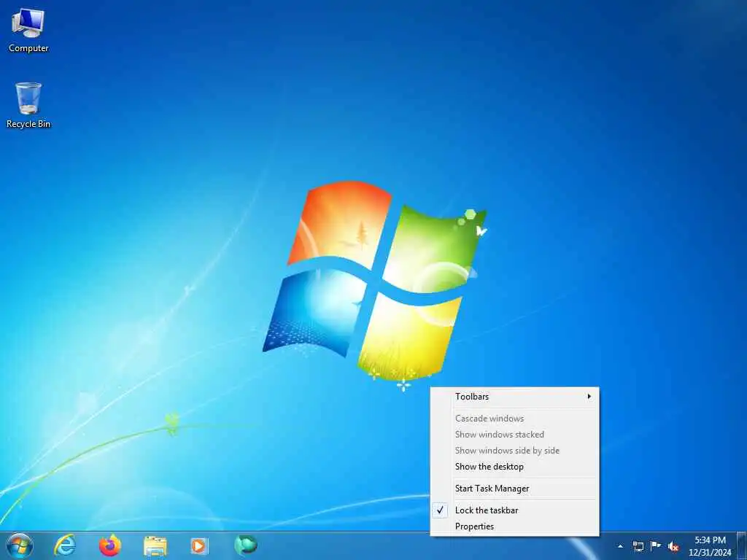Expand the Toolbars submenu
This screenshot has height=560, width=747.
(514, 397)
